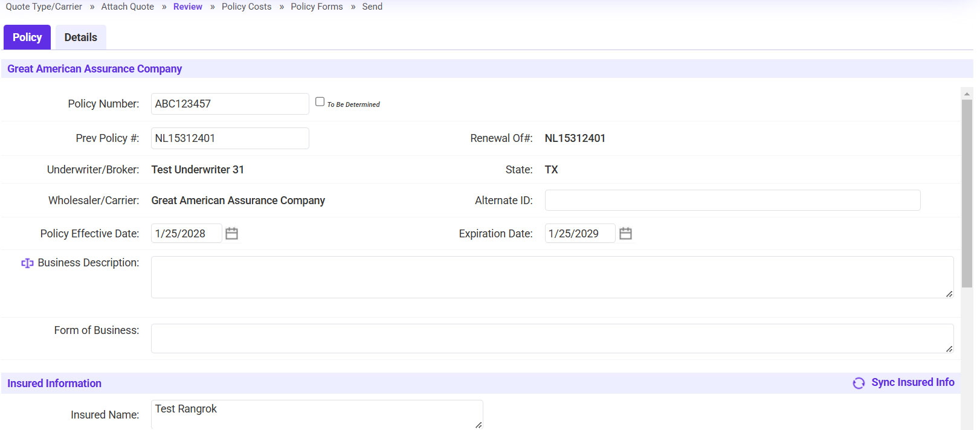Screen dimensions: 980x430
Task: Click the scrollbar up arrow
Action: [967, 94]
